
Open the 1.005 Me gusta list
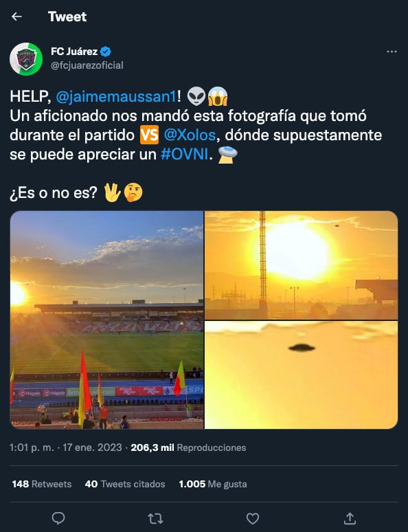[213, 484]
